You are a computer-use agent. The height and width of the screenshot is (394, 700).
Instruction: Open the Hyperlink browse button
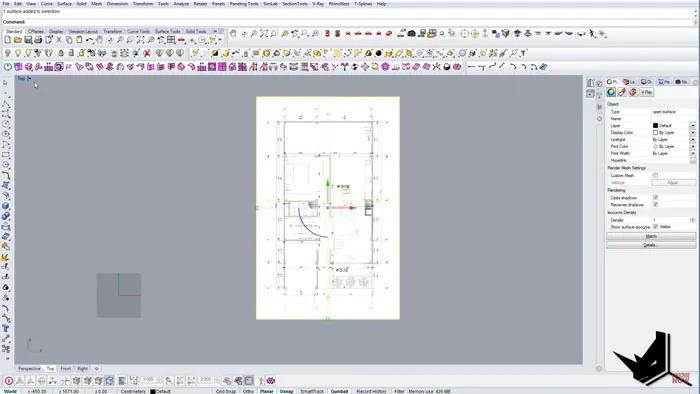point(693,160)
